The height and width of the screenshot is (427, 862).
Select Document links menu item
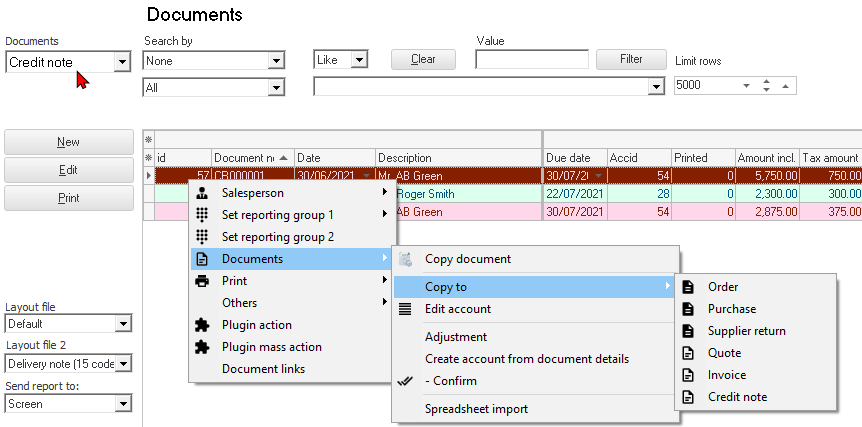click(x=263, y=369)
